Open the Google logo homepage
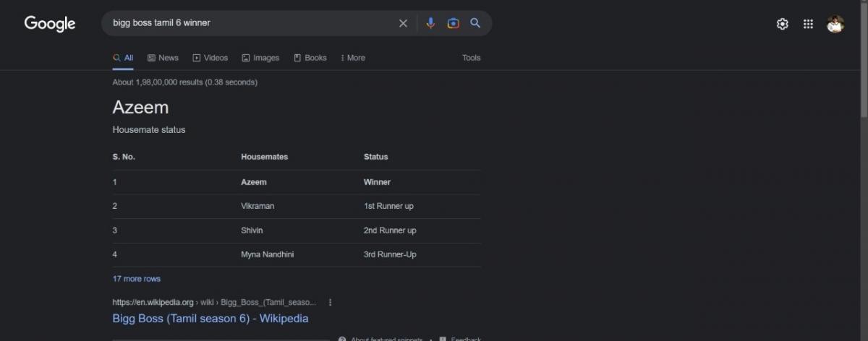Screen dimensions: 868x341 pos(50,23)
